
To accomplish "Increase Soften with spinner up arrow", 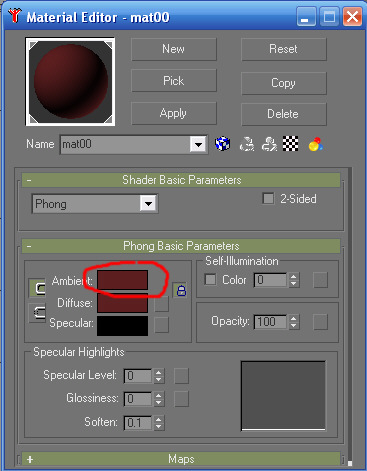I will (159, 419).
